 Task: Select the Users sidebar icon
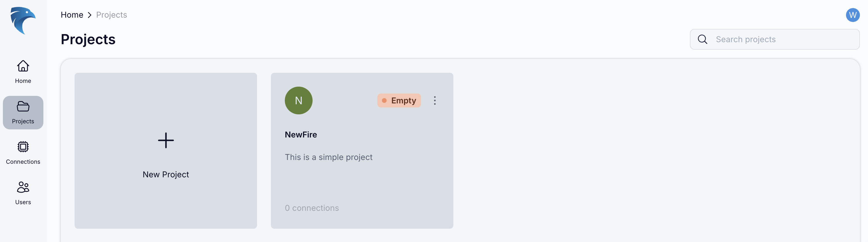pos(23,188)
